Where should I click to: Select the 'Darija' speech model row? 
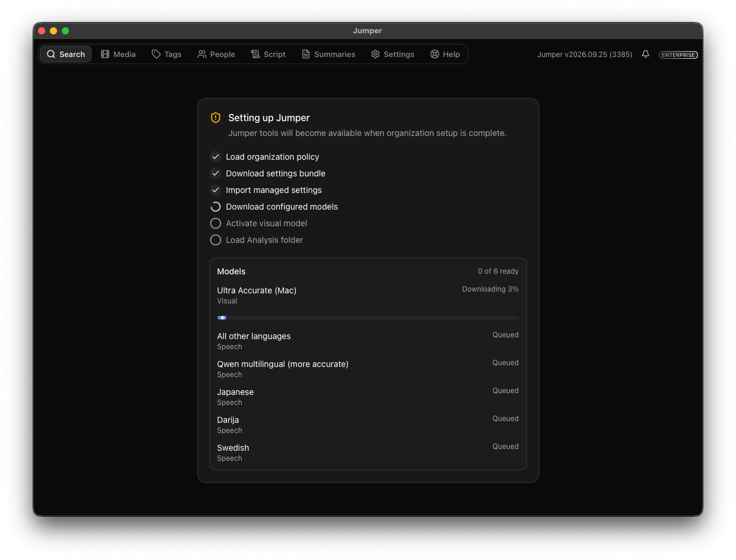coord(368,425)
